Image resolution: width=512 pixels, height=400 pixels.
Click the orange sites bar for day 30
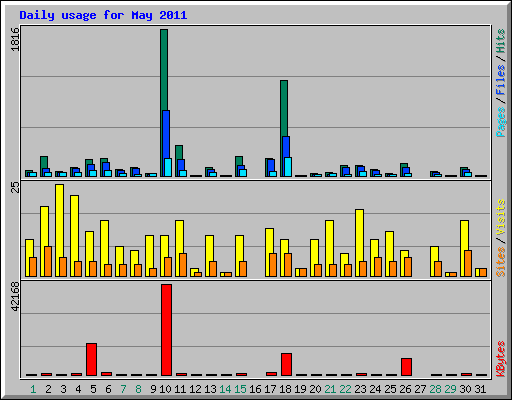[468, 263]
